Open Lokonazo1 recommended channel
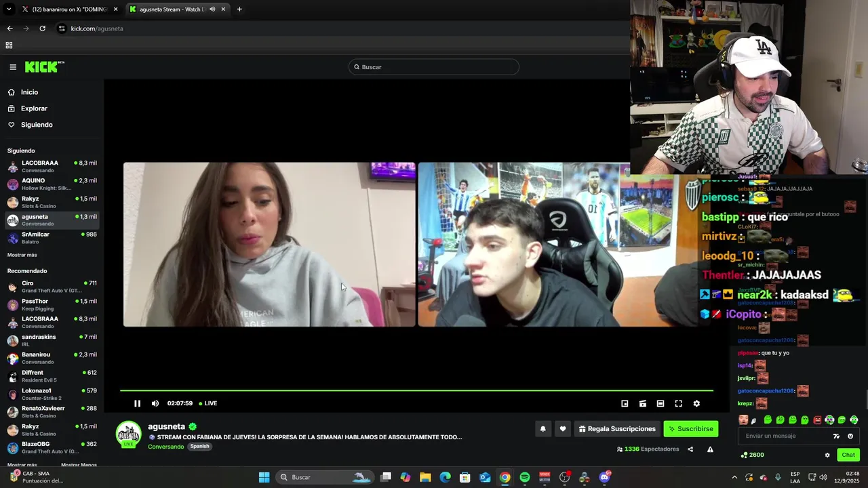 point(52,394)
